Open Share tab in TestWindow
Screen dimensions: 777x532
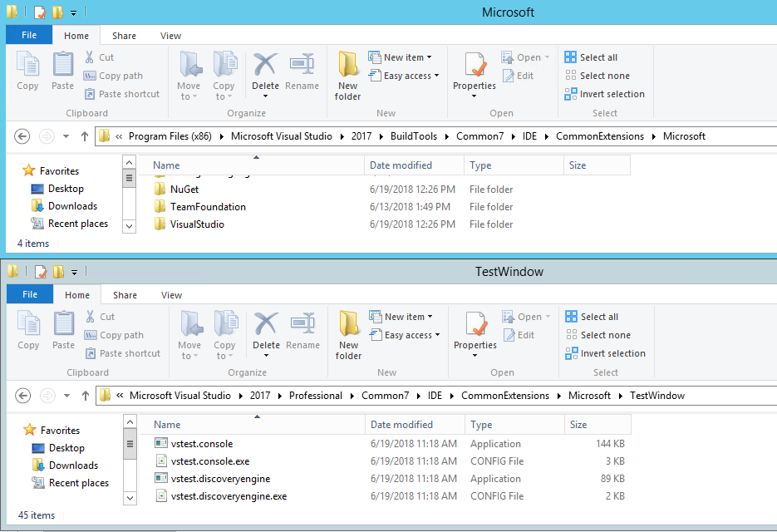click(x=125, y=295)
